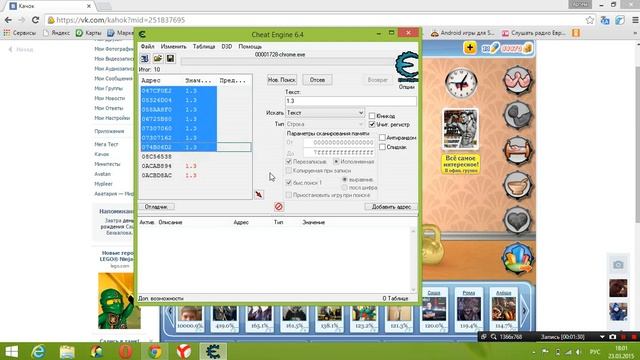Select address row 0ACAB894
The width and height of the screenshot is (640, 360).
coord(196,166)
